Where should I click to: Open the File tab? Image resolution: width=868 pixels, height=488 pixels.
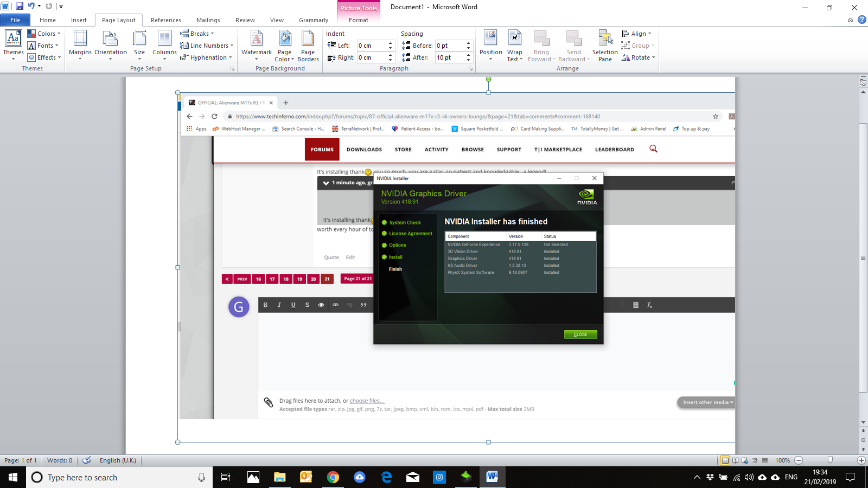point(15,20)
